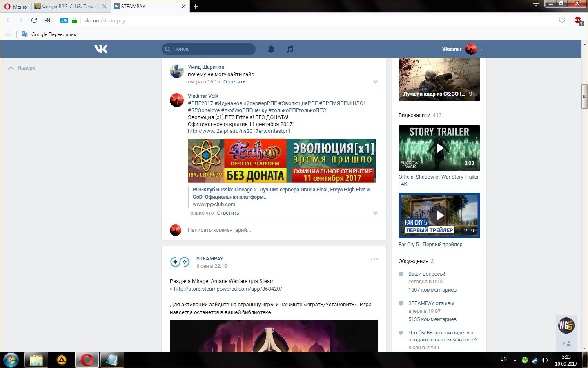The image size is (588, 368).
Task: Add a bookmark with the plus icon
Action: 8,34
